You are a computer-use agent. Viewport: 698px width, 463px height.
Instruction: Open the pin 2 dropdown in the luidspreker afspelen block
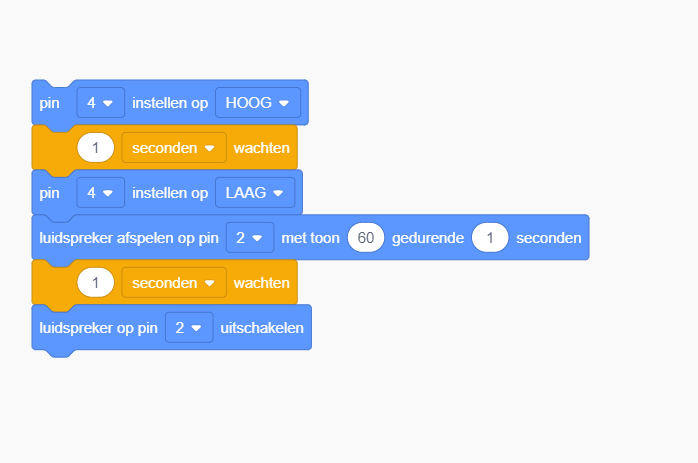pos(249,238)
